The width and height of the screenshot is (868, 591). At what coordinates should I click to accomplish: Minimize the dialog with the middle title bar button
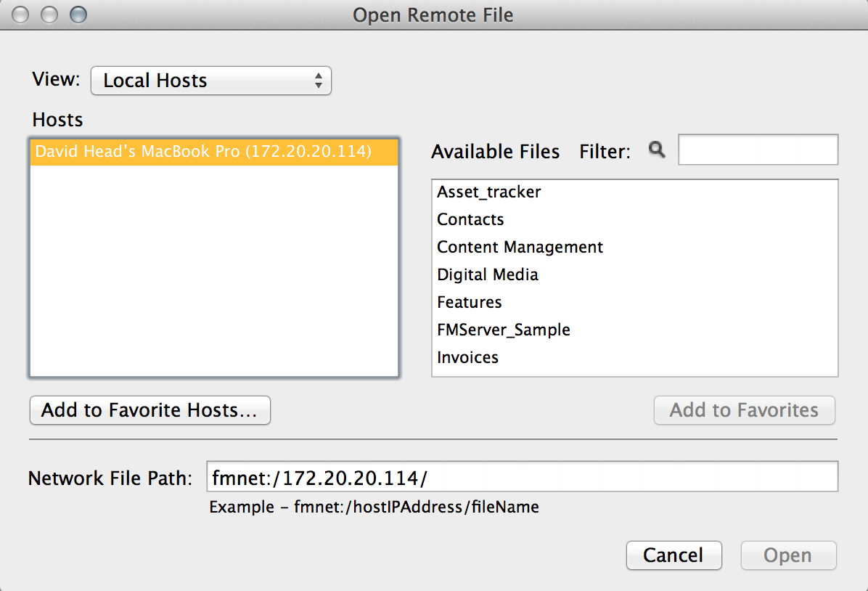tap(49, 15)
